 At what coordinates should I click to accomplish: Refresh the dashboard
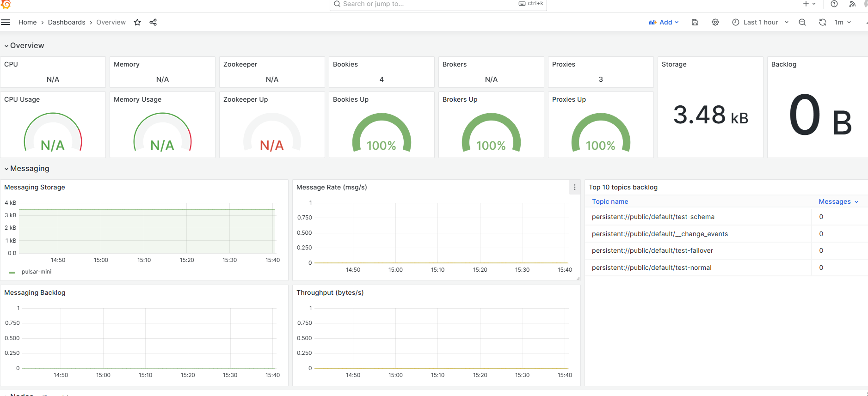(x=823, y=22)
